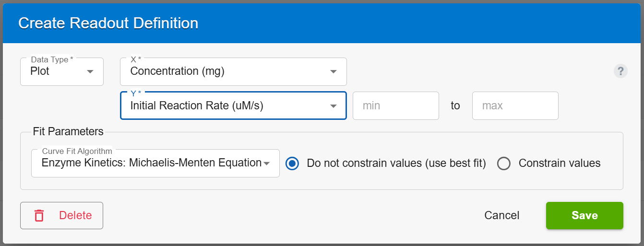The image size is (644, 246).
Task: Open the help question mark icon
Action: (620, 71)
